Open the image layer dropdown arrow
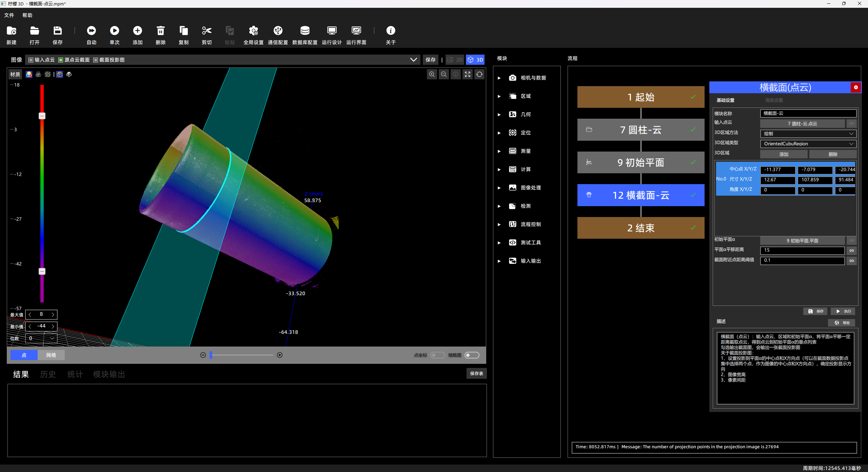This screenshot has width=868, height=472. (x=414, y=60)
